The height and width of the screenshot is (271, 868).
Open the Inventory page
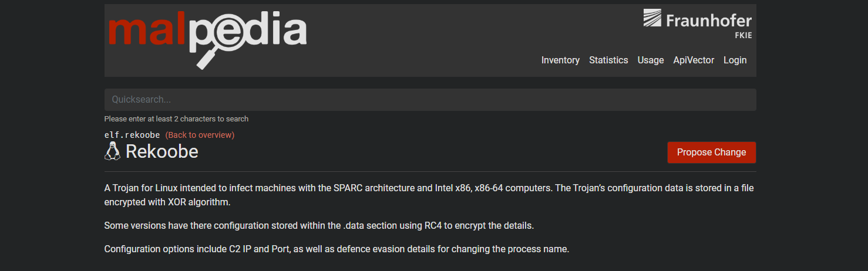[560, 60]
